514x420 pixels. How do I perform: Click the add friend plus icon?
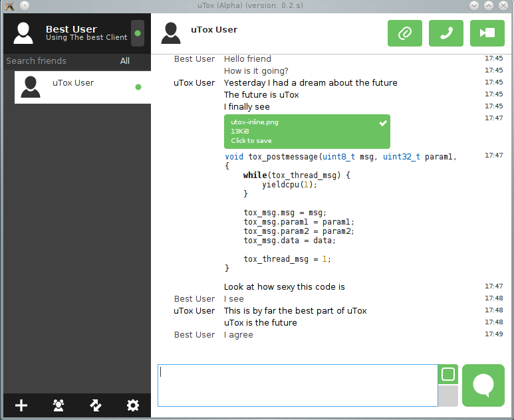[x=21, y=405]
